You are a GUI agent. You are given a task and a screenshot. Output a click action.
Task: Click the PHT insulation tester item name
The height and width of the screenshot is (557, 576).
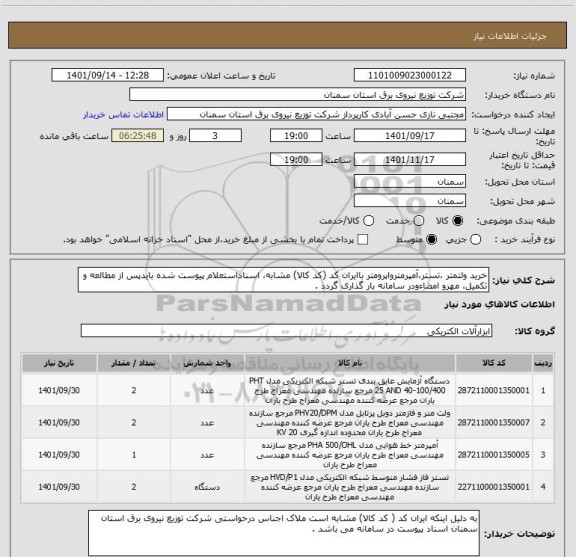(350, 390)
